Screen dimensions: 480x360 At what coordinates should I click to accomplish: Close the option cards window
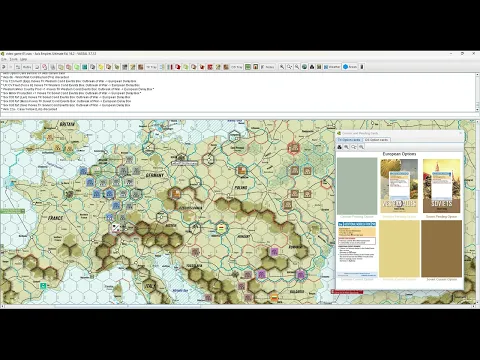tap(460, 133)
